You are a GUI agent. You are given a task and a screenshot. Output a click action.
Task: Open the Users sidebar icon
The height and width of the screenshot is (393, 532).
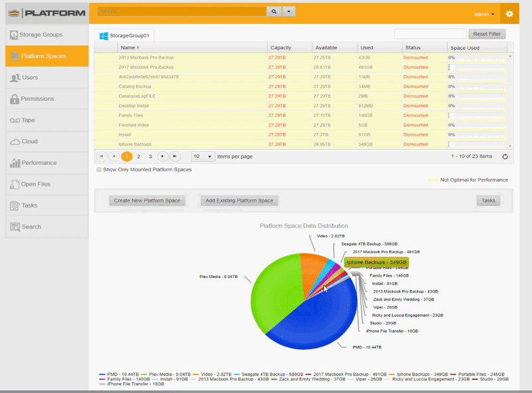click(x=15, y=78)
